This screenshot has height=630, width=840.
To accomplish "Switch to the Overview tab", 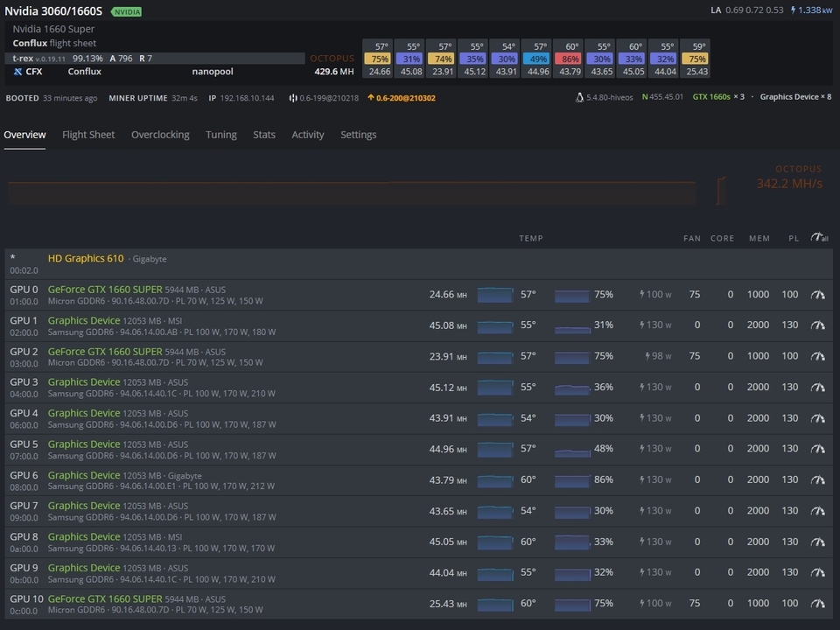I will tap(24, 135).
